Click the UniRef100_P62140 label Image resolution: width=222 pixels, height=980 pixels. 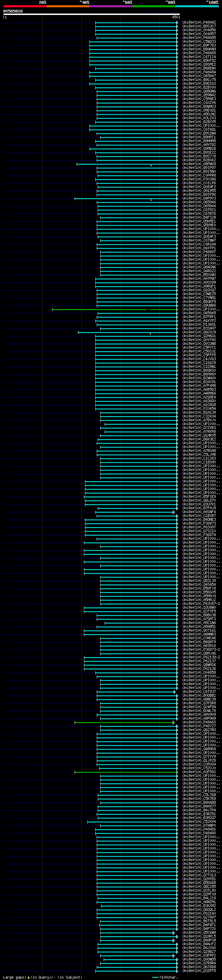(199, 913)
